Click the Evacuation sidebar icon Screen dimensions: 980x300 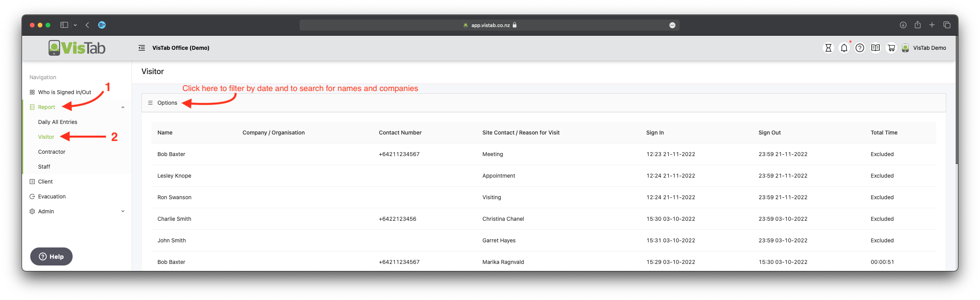(x=32, y=196)
